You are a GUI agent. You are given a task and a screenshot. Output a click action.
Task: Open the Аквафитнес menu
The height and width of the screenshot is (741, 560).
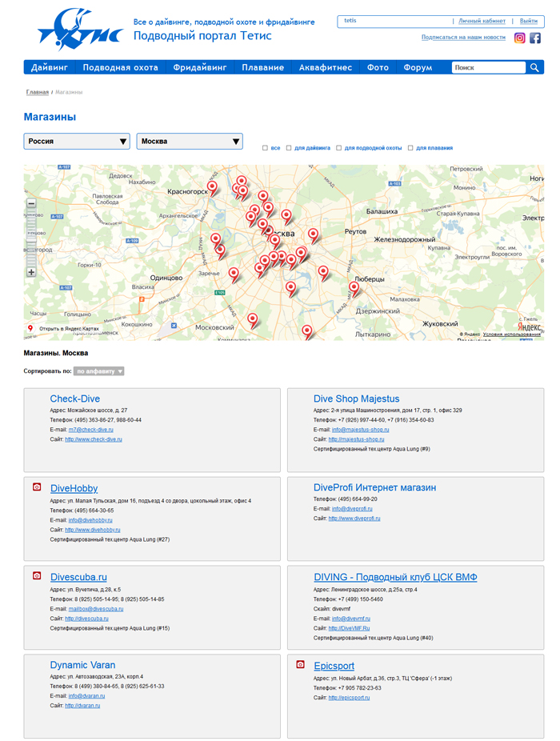point(325,67)
